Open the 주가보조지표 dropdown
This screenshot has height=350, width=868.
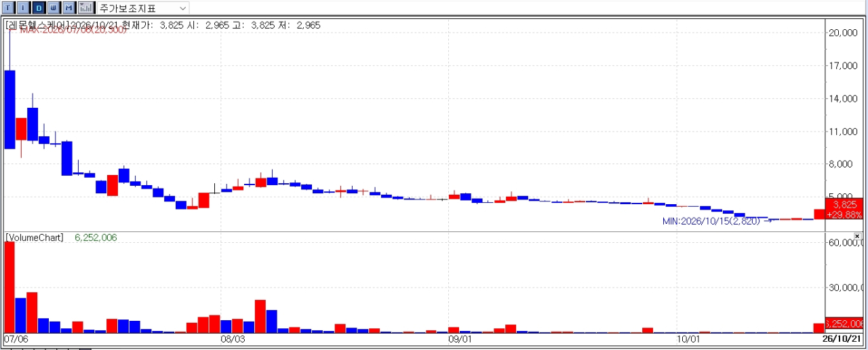point(144,8)
